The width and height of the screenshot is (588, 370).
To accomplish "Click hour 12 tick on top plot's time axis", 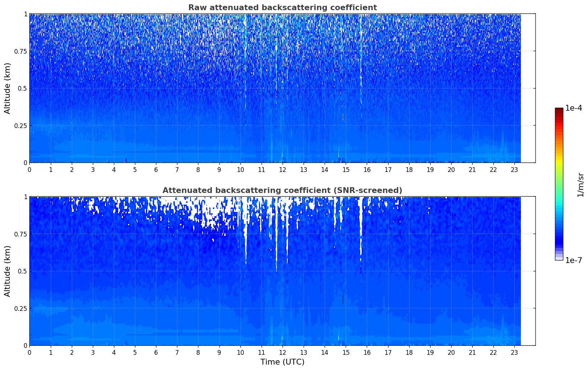I will pyautogui.click(x=283, y=169).
